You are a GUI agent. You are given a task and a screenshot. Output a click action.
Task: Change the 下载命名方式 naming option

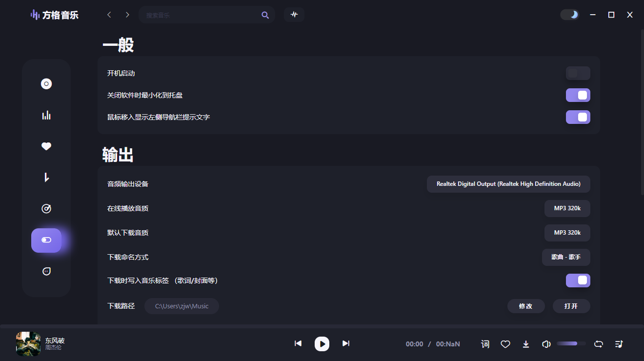[x=566, y=257]
